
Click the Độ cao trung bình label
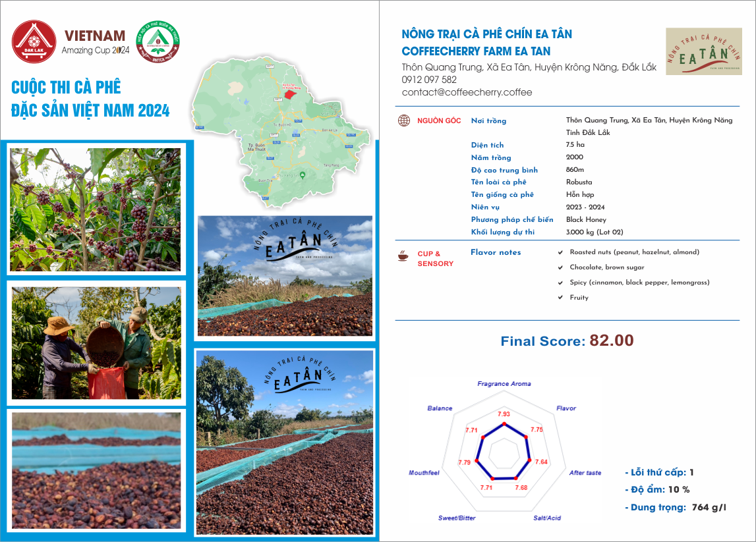(x=504, y=170)
